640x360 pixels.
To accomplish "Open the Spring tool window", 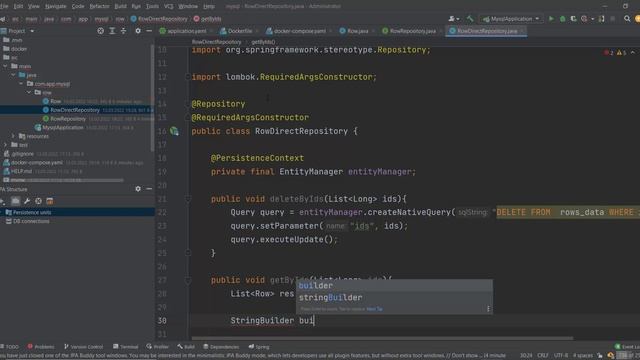I will tap(259, 347).
